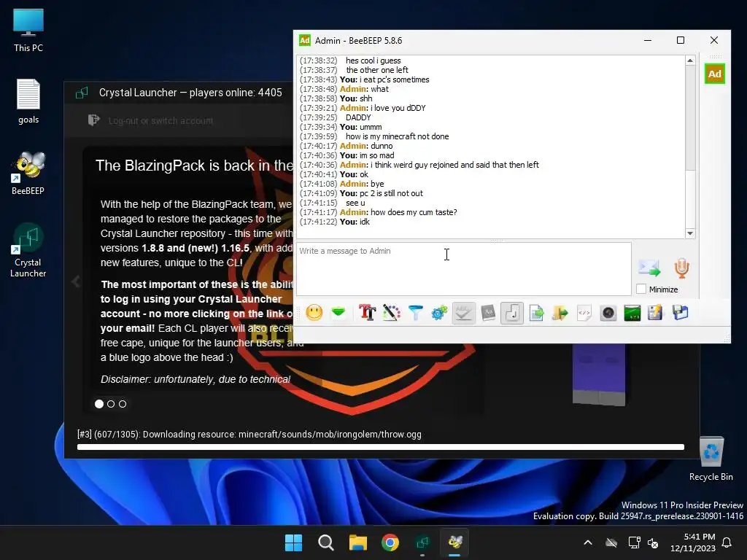747x560 pixels.
Task: Click the camera lens screenshot icon
Action: [x=608, y=313]
